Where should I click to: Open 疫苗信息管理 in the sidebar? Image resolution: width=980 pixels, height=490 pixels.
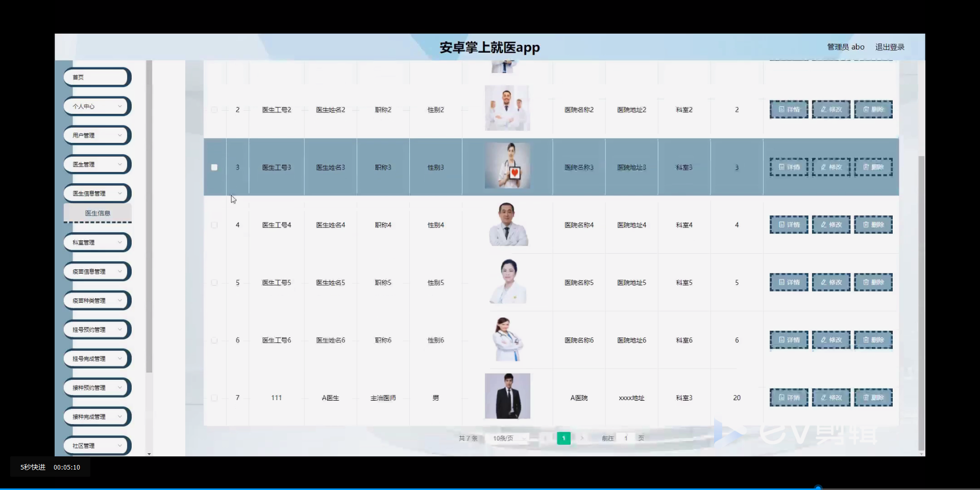96,271
